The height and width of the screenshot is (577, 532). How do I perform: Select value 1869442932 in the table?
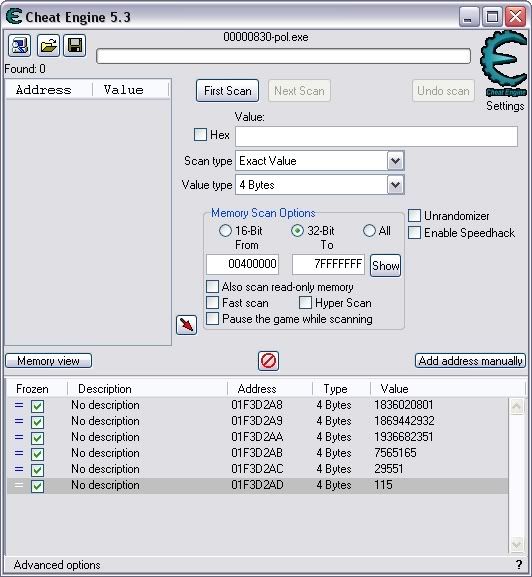pos(404,421)
